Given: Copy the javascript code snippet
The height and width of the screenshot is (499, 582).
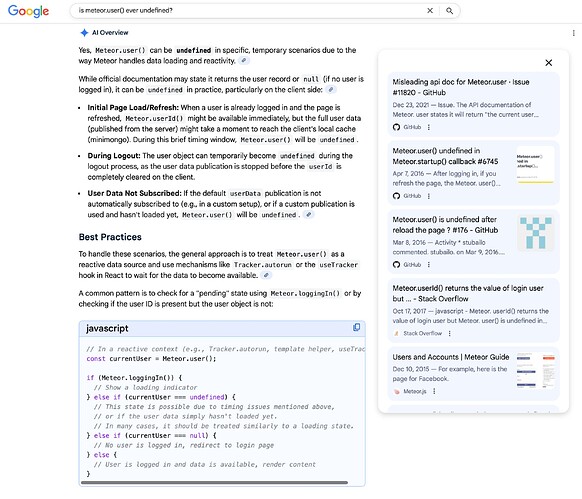Looking at the screenshot, I should [356, 327].
